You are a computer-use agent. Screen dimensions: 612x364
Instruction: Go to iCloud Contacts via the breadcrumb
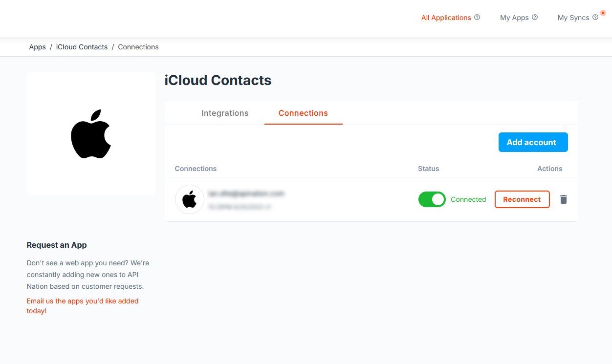82,47
